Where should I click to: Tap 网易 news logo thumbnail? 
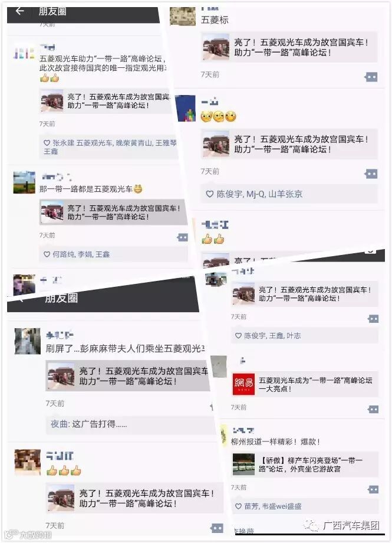click(x=243, y=384)
